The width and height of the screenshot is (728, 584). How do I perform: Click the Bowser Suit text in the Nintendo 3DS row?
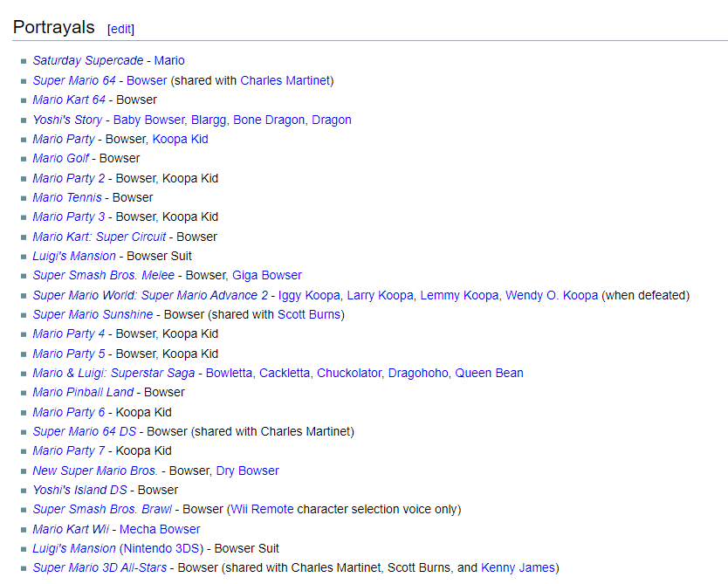(x=246, y=549)
